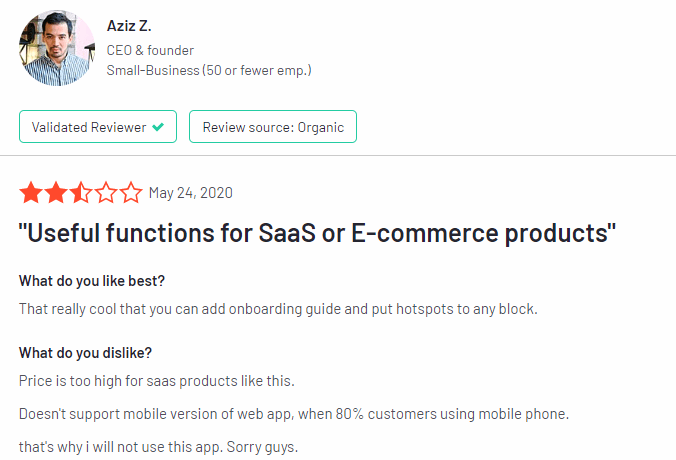Click the half-filled third star

(81, 193)
